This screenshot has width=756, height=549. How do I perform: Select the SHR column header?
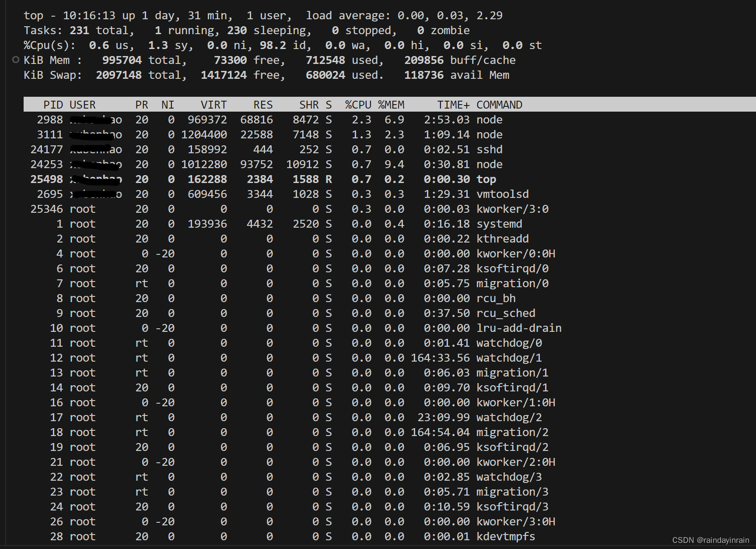(309, 105)
